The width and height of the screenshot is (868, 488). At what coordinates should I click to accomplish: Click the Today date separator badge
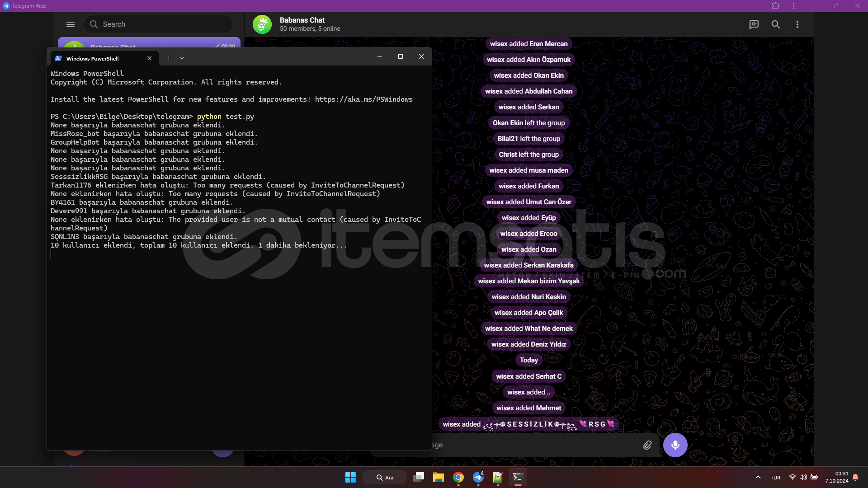tap(528, 360)
